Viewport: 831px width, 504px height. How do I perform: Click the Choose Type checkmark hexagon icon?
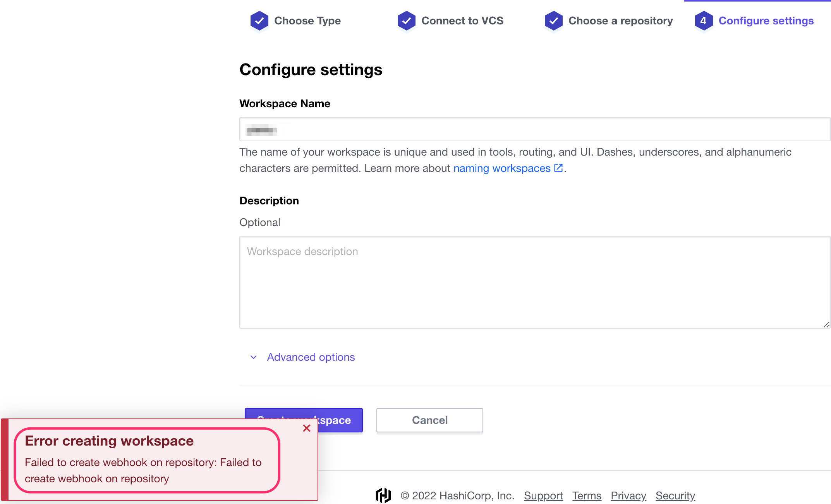259,21
